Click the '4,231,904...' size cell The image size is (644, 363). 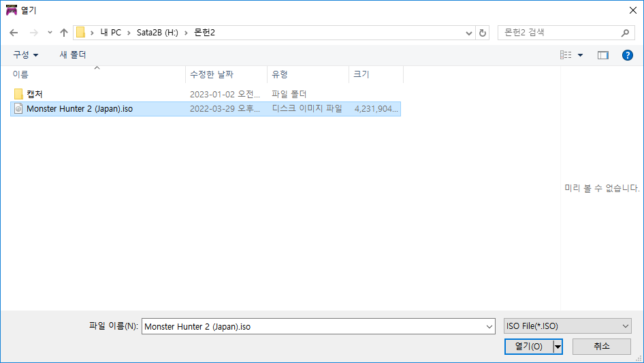[x=376, y=109]
